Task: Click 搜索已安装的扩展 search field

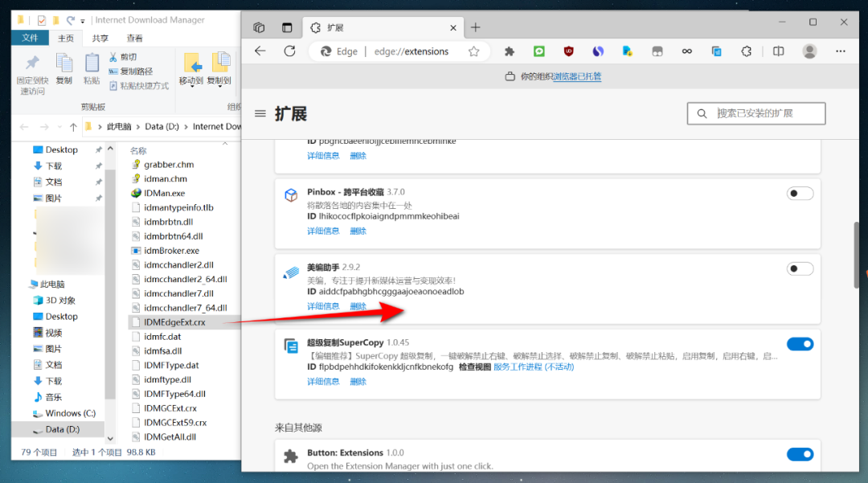Action: [x=756, y=113]
